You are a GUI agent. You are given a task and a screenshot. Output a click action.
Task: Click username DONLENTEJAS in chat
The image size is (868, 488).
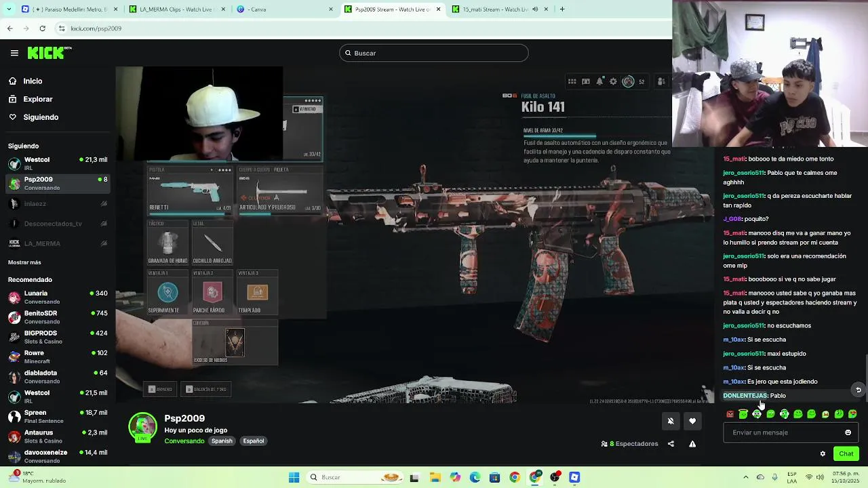coord(745,396)
